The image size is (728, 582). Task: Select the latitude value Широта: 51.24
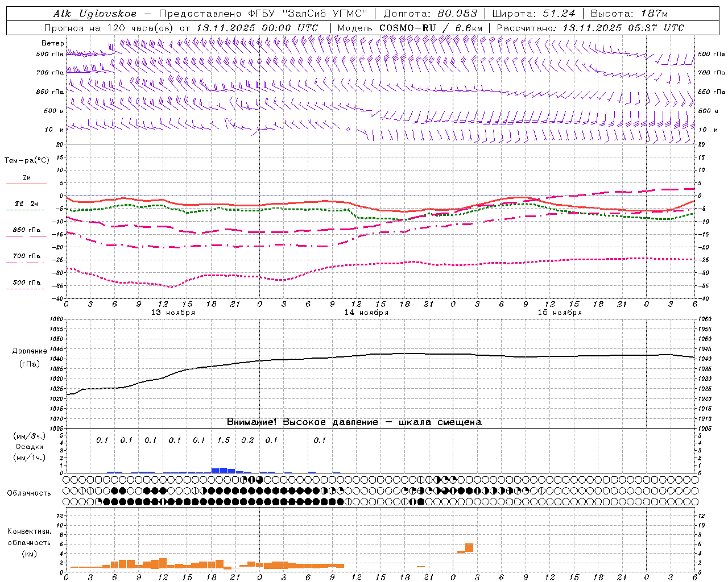click(533, 14)
